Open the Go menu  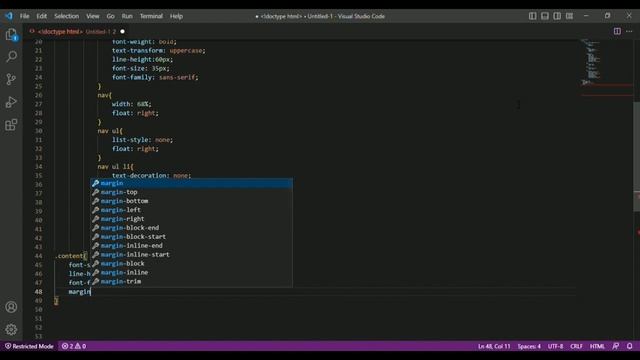[x=111, y=16]
